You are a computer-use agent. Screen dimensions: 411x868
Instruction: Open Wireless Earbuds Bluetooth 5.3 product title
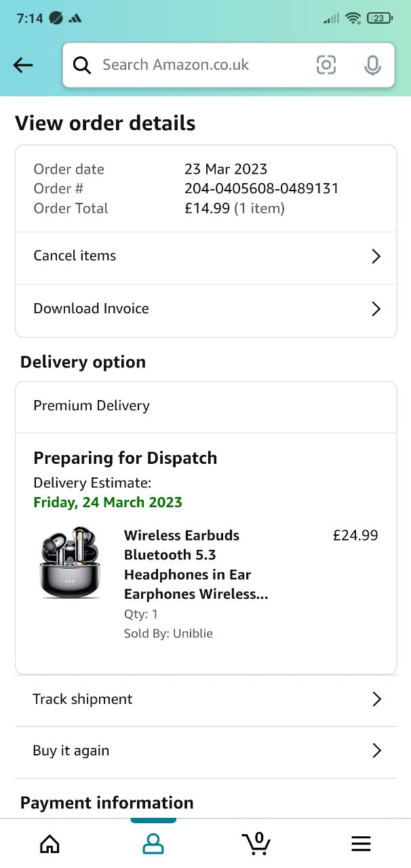tap(196, 565)
